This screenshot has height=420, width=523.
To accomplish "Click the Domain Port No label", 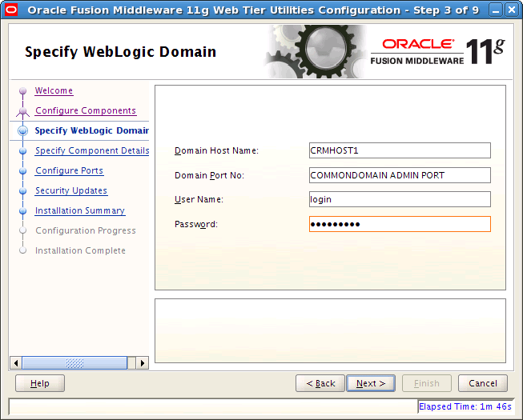I will (x=209, y=175).
